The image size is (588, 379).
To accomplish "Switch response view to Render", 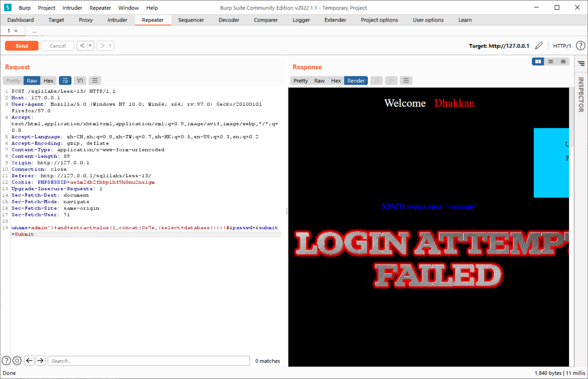I will click(356, 81).
